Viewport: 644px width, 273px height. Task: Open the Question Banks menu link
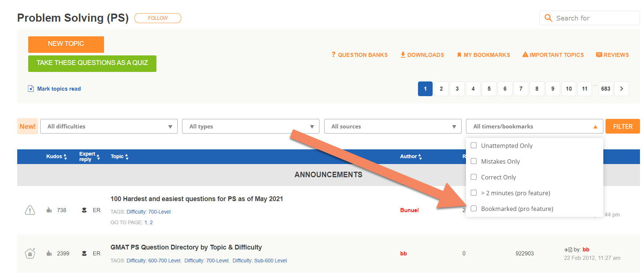(x=359, y=55)
